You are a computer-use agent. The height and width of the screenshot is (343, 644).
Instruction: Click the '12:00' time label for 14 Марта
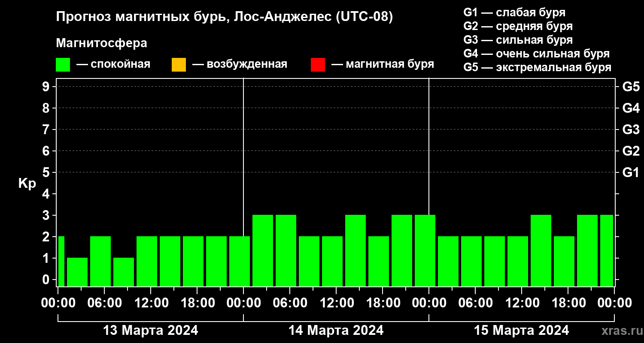(x=336, y=303)
